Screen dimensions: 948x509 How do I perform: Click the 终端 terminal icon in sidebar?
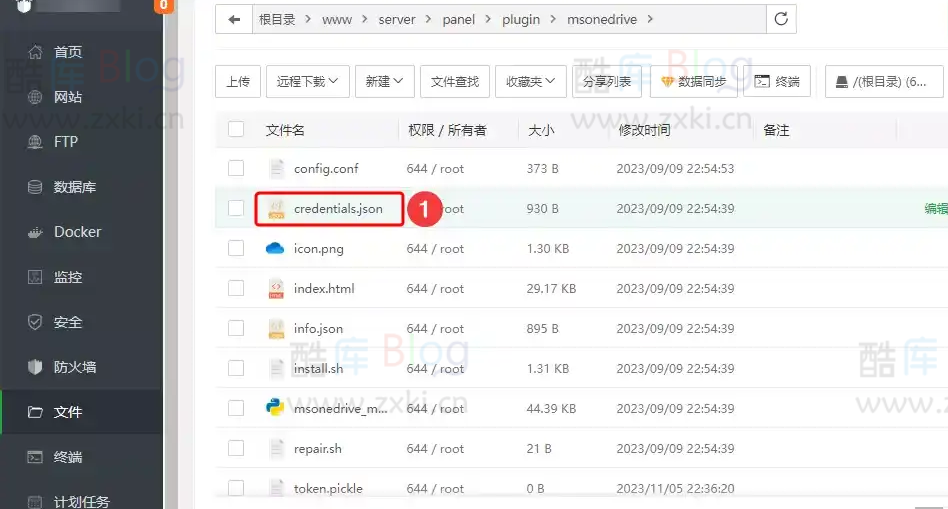35,457
